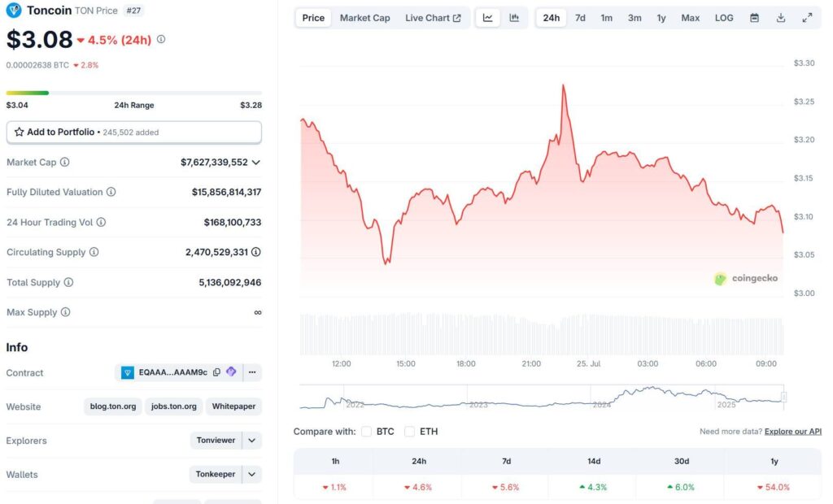Viewport: 833px width, 504px height.
Task: Open more contract options (three dots)
Action: (x=252, y=372)
